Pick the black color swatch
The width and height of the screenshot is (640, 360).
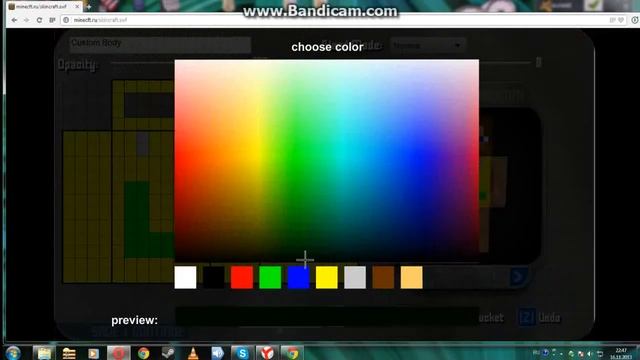(213, 278)
